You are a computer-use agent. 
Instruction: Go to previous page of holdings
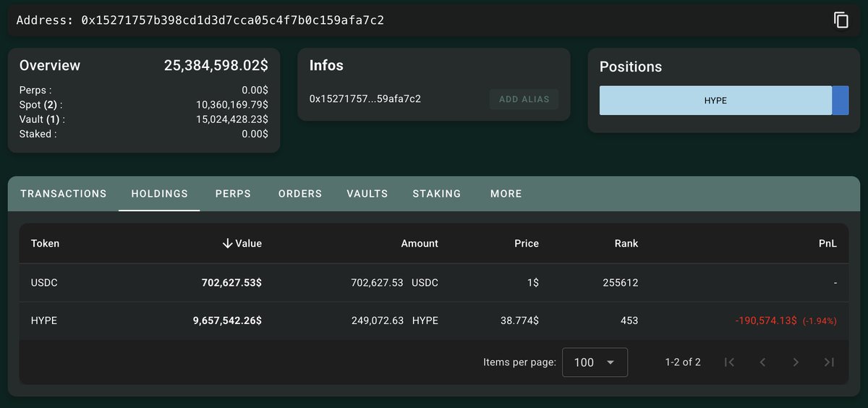[x=762, y=362]
